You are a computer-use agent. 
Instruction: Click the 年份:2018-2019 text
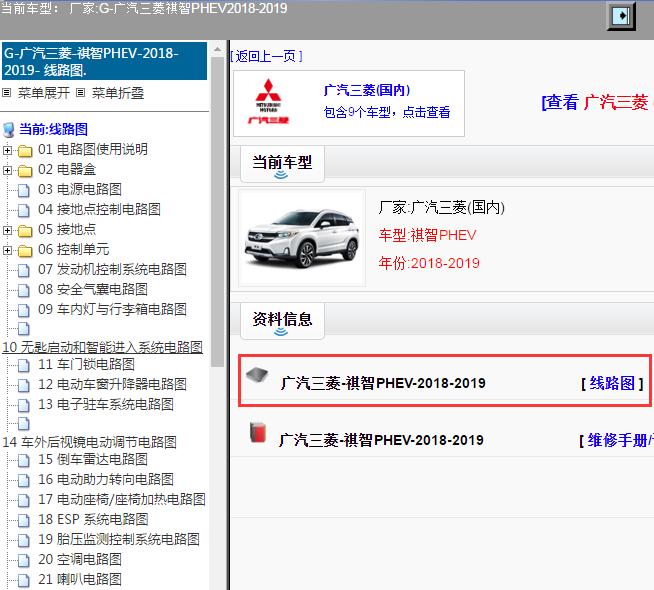(x=429, y=263)
